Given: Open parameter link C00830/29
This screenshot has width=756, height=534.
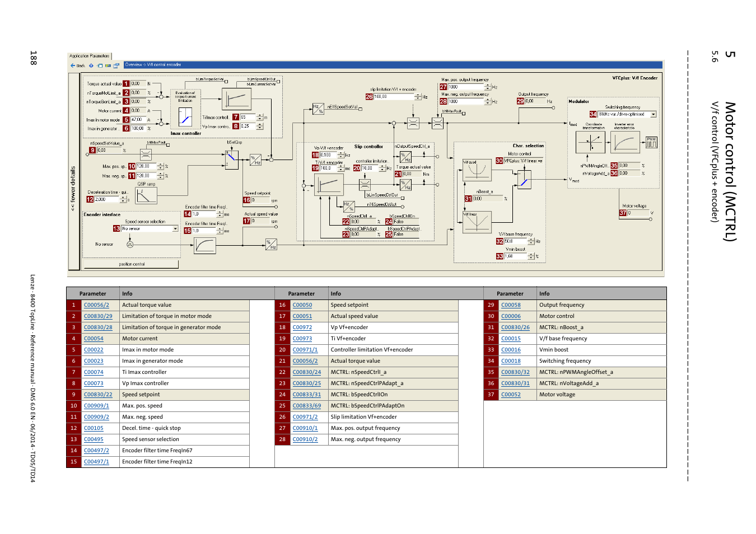Looking at the screenshot, I should pyautogui.click(x=98, y=316).
